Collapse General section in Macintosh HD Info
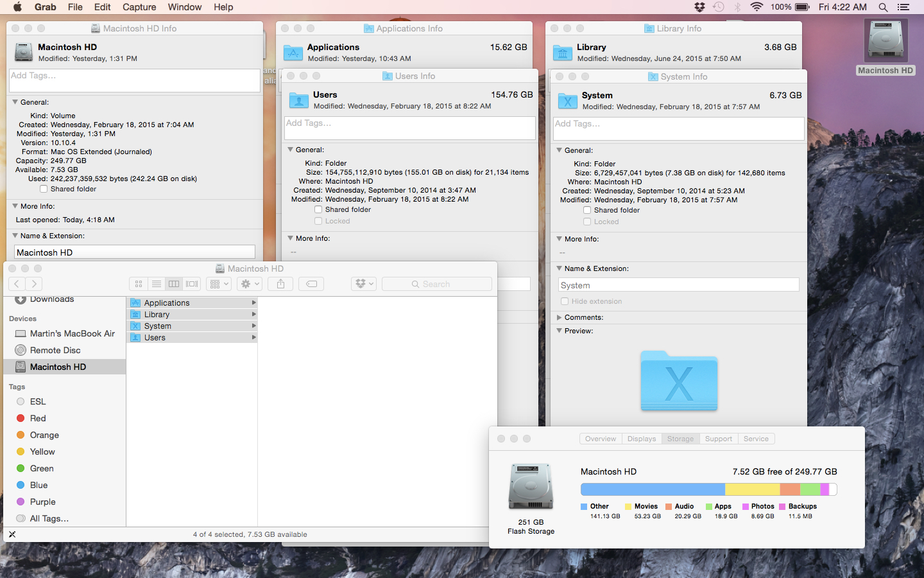Screen dimensions: 924x578 tap(15, 102)
